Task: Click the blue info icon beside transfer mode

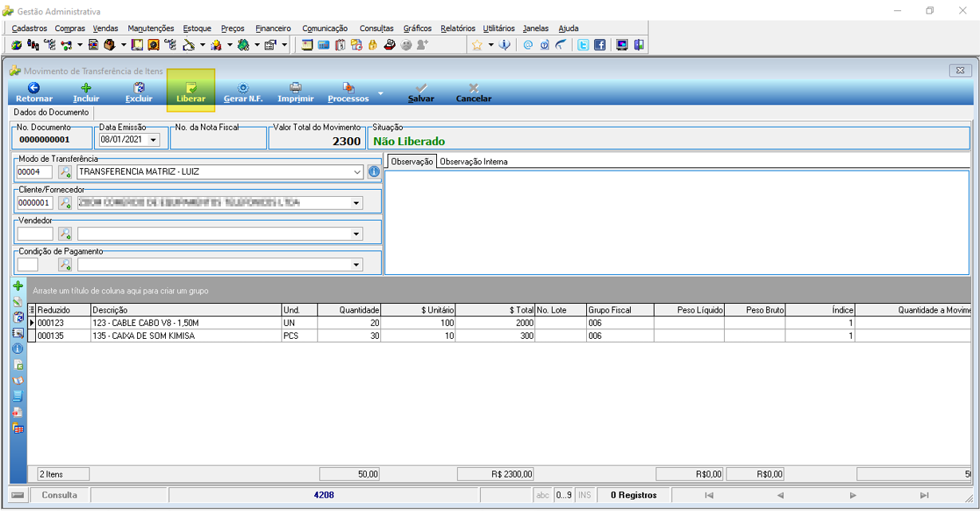Action: (x=374, y=171)
